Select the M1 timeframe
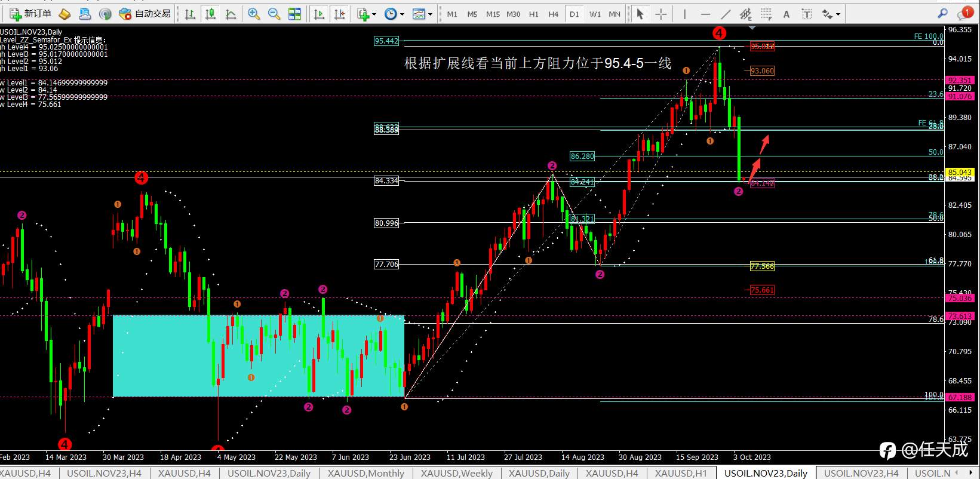980x479 pixels. tap(452, 14)
